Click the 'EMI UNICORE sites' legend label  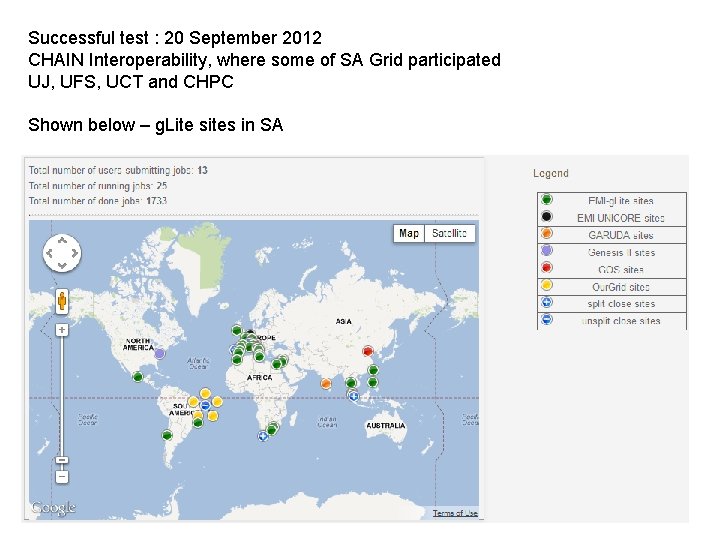(620, 218)
